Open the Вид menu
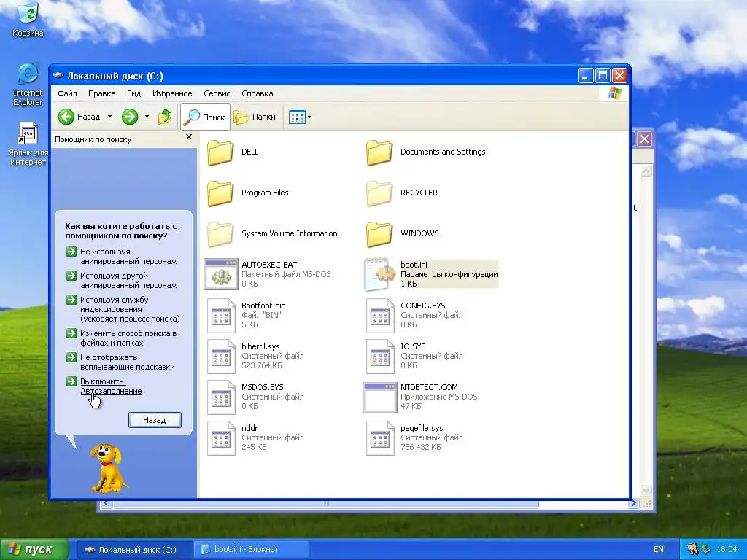The image size is (747, 560). click(x=134, y=93)
